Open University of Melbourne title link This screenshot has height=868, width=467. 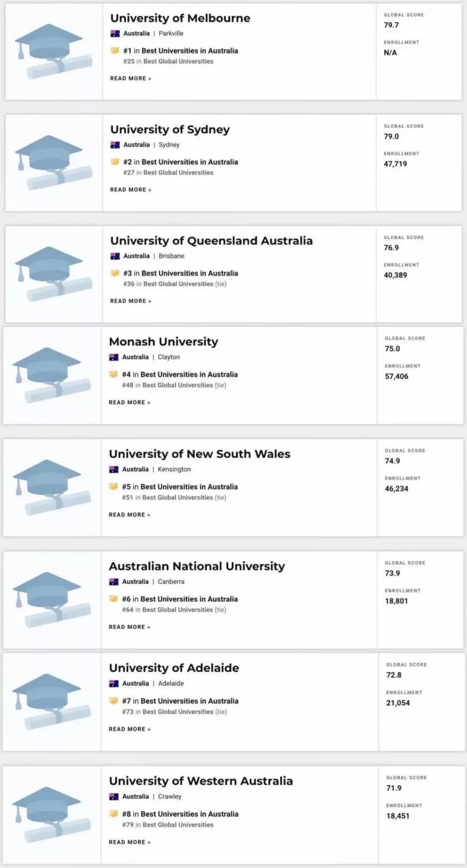(x=180, y=18)
